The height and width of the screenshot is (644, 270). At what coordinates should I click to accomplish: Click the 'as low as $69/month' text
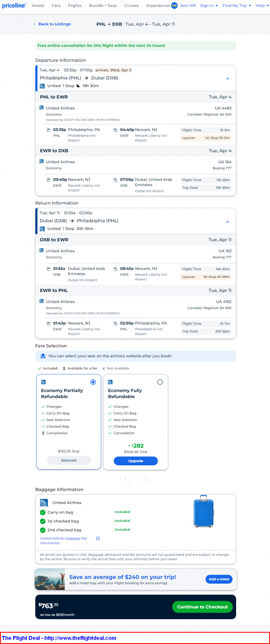(x=57, y=615)
